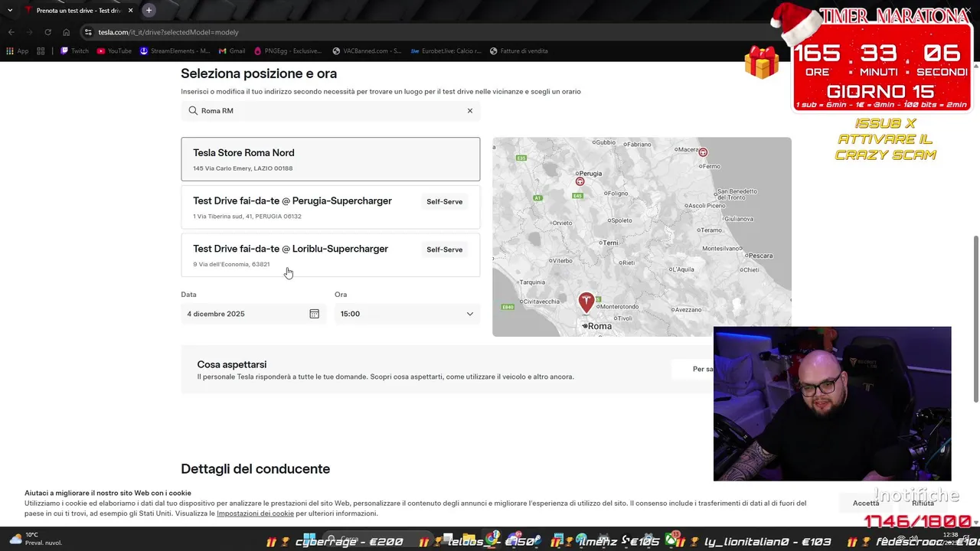
Task: Open the tab search dropdown arrow
Action: 10,10
